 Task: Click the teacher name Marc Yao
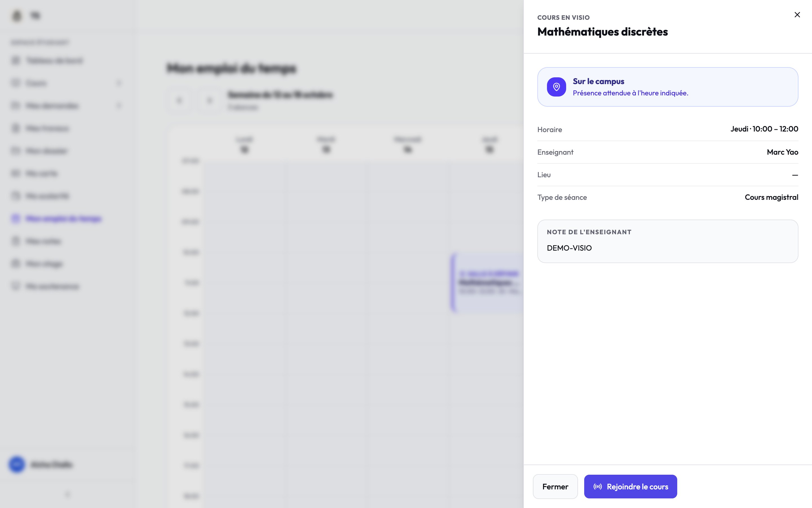coord(782,152)
